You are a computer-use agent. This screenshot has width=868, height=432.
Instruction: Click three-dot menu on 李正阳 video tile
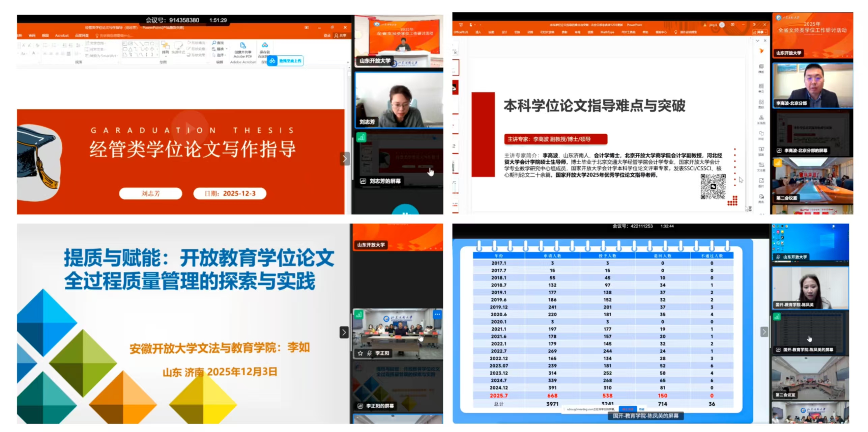tap(437, 314)
